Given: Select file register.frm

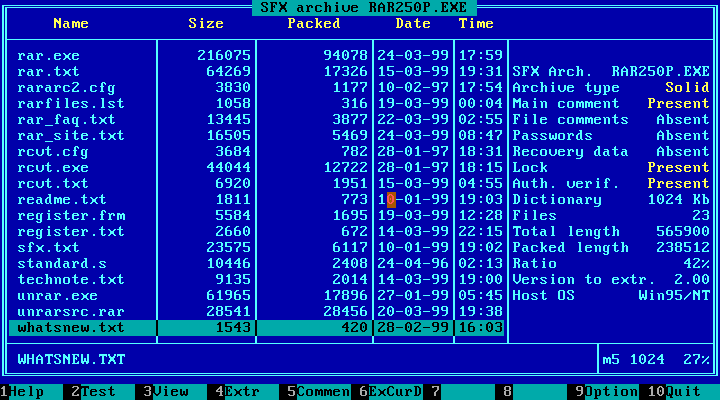Looking at the screenshot, I should click(71, 216).
